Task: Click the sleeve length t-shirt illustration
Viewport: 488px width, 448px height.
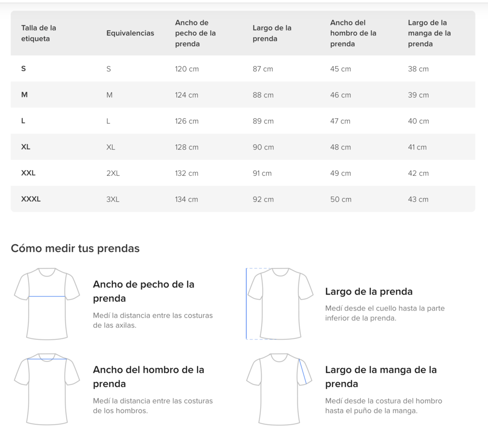Action: tap(279, 389)
